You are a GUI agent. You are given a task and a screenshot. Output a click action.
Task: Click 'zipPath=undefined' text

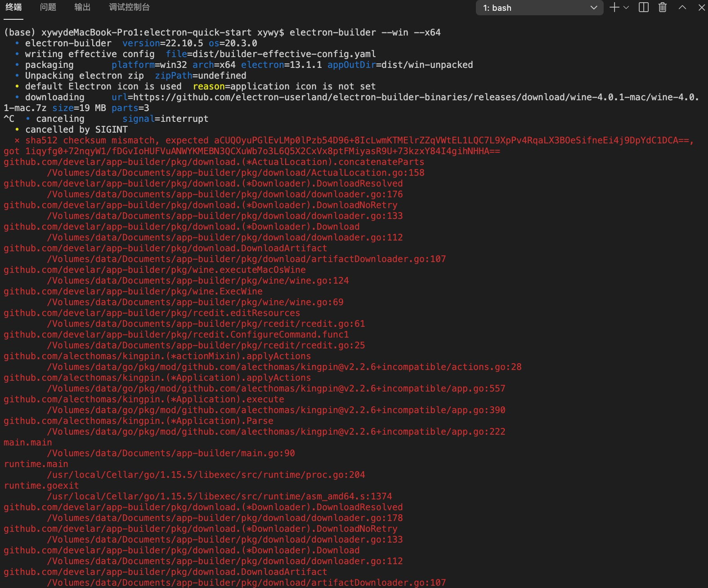pyautogui.click(x=201, y=76)
